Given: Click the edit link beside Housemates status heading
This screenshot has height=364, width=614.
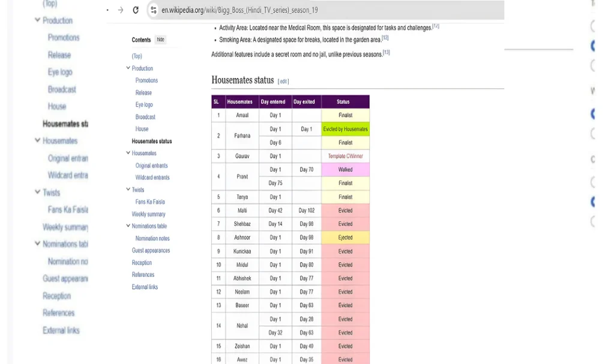Looking at the screenshot, I should pyautogui.click(x=283, y=82).
